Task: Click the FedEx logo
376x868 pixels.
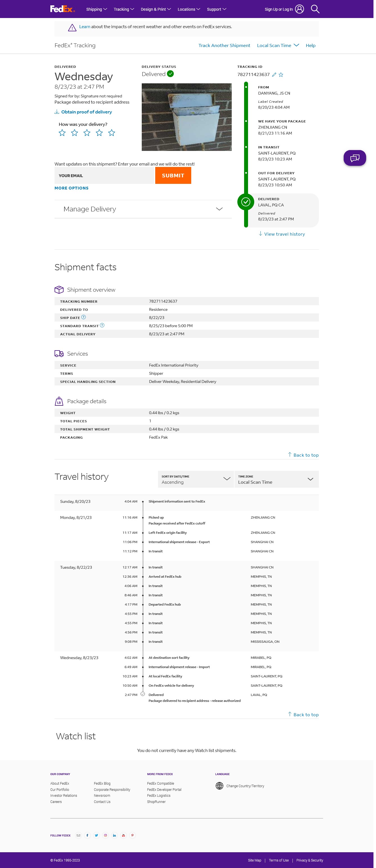Action: (x=63, y=9)
